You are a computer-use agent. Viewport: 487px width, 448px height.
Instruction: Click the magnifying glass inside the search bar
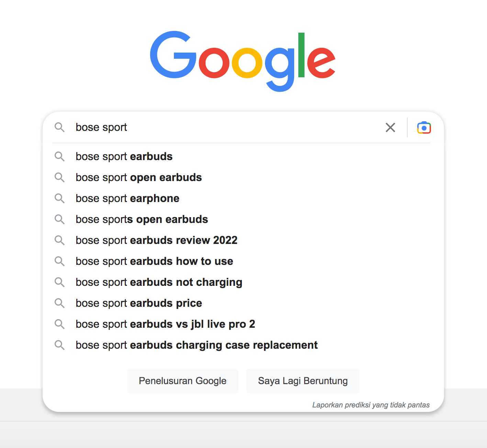59,127
